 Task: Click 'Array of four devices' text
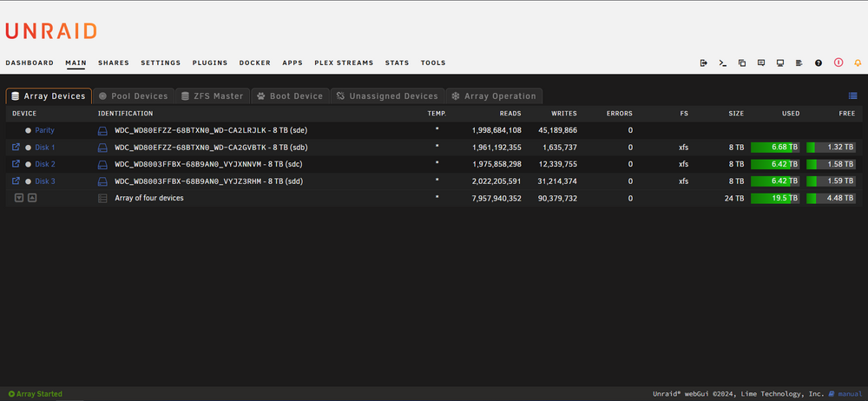[x=149, y=198]
